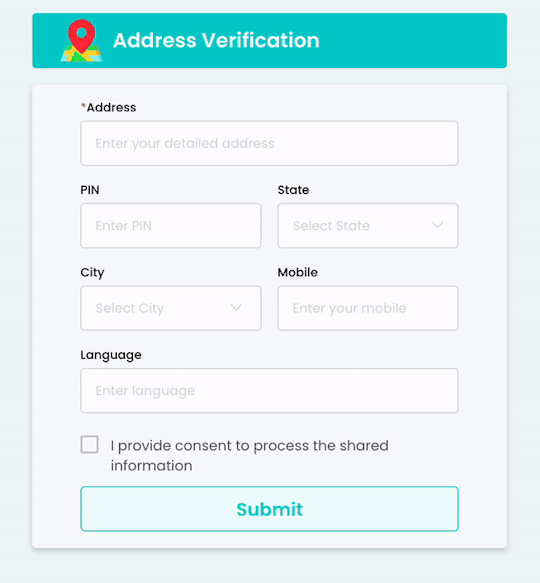The image size is (540, 583).
Task: Click the City label text
Action: (92, 273)
